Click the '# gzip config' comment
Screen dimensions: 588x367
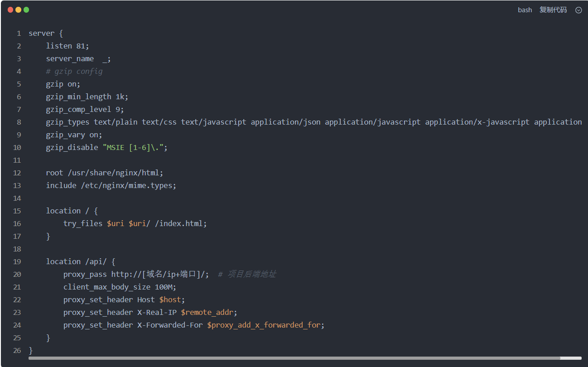coord(74,71)
